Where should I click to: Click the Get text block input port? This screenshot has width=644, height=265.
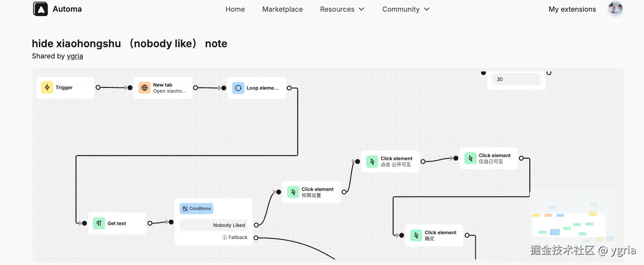pyautogui.click(x=84, y=223)
